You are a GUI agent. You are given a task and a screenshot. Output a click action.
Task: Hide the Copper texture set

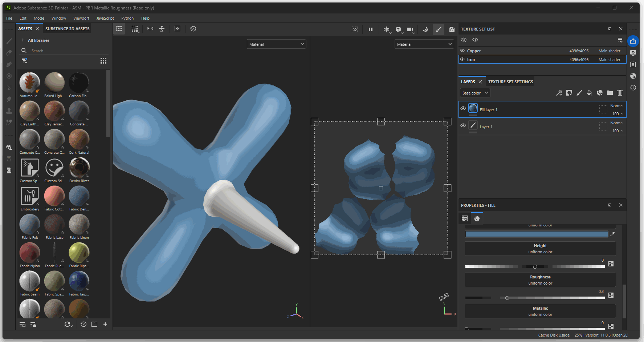[462, 51]
